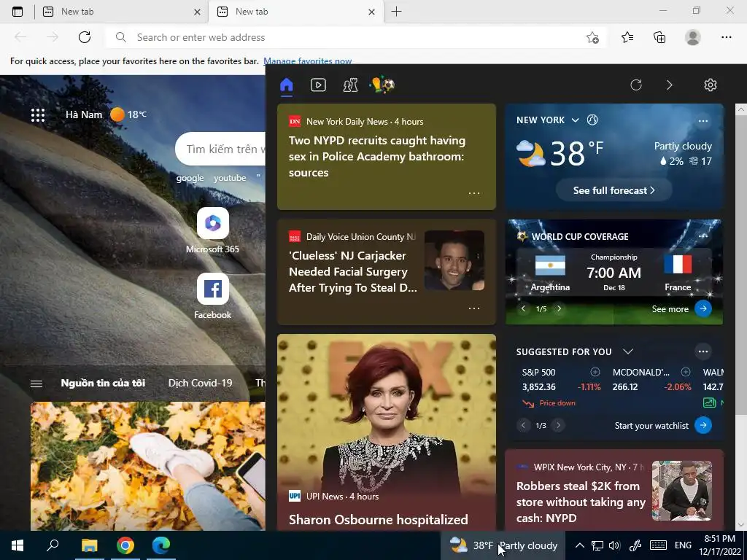Refresh the page with reload button
747x560 pixels.
click(x=85, y=37)
